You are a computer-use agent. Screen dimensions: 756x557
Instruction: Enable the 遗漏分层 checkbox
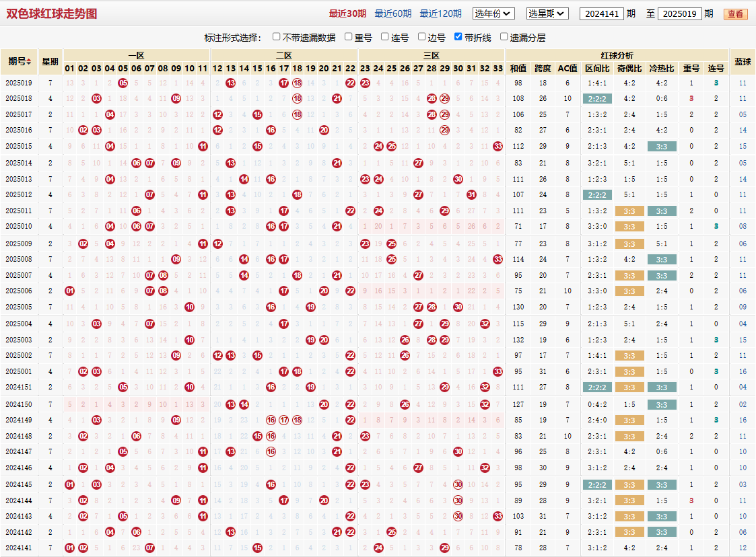tap(504, 36)
